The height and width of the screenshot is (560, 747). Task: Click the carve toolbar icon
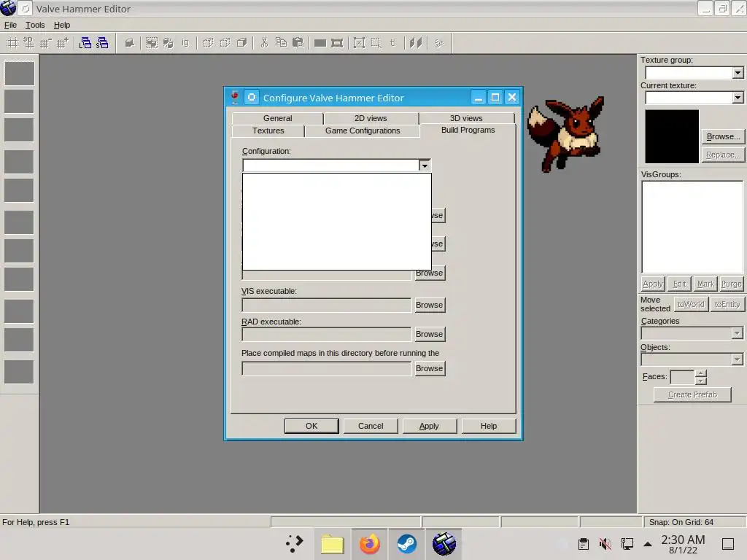pos(130,43)
